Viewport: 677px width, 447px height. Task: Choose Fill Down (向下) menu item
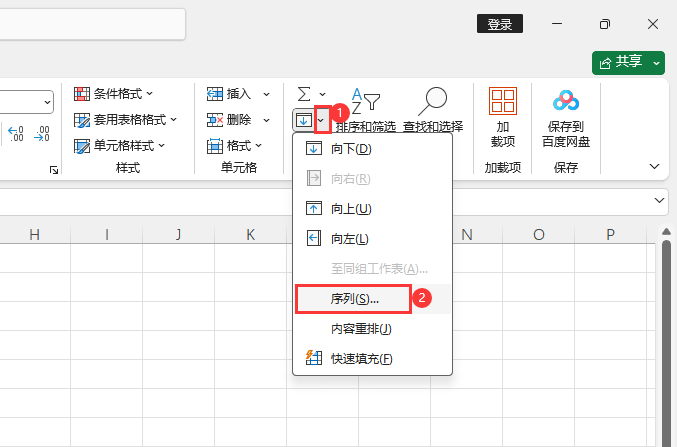pyautogui.click(x=372, y=149)
